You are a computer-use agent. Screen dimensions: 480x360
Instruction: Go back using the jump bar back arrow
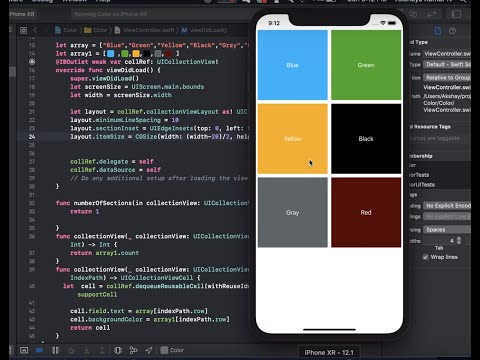pos(35,30)
